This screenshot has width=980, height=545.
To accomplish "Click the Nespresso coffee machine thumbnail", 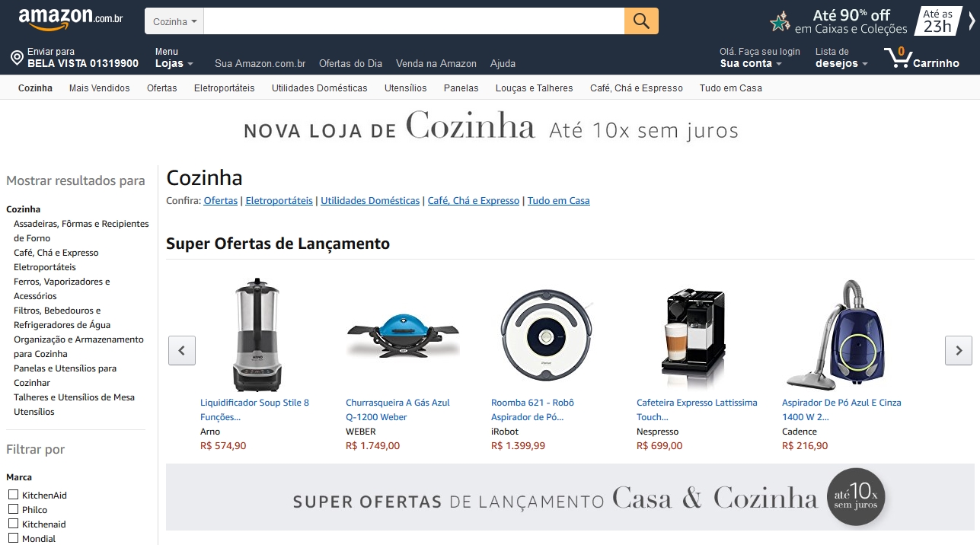I will click(x=693, y=335).
